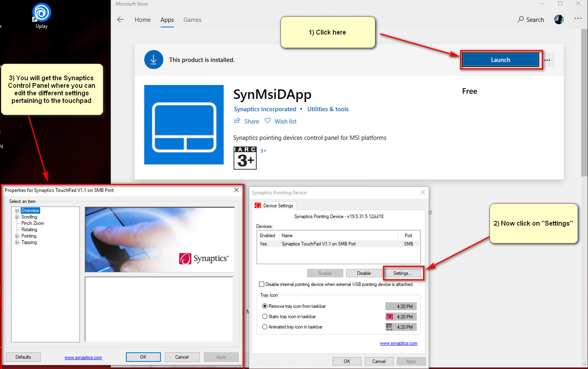Click the greyed Enable device button
Viewport: 588px width, 369px height.
coord(325,273)
